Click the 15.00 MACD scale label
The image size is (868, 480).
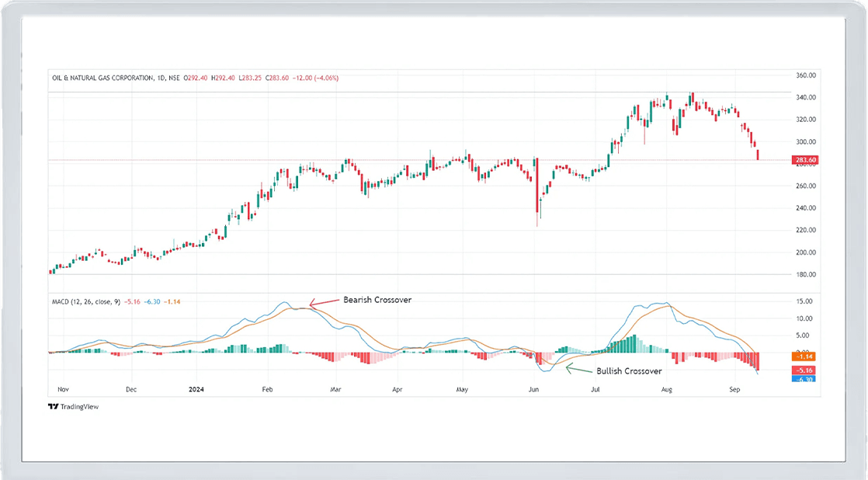pyautogui.click(x=804, y=301)
